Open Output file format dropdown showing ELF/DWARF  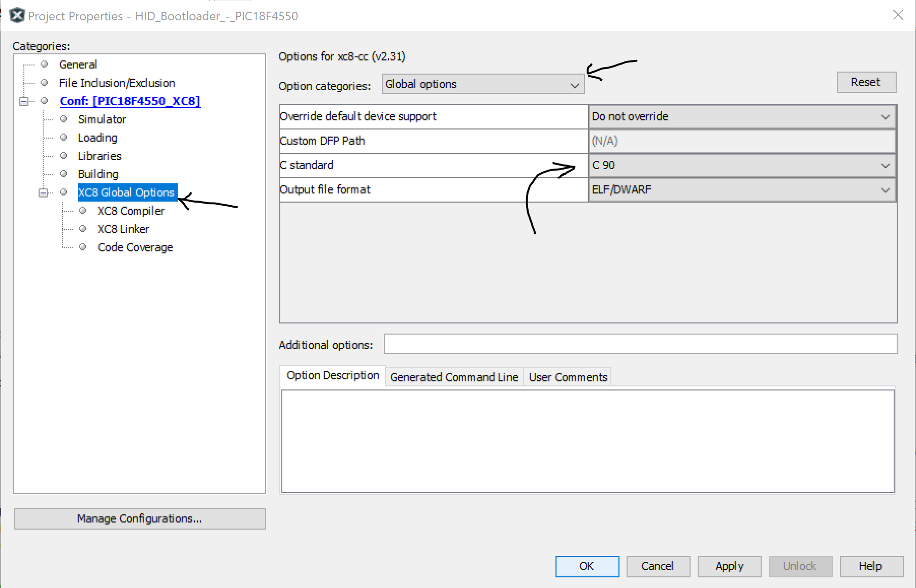(742, 190)
